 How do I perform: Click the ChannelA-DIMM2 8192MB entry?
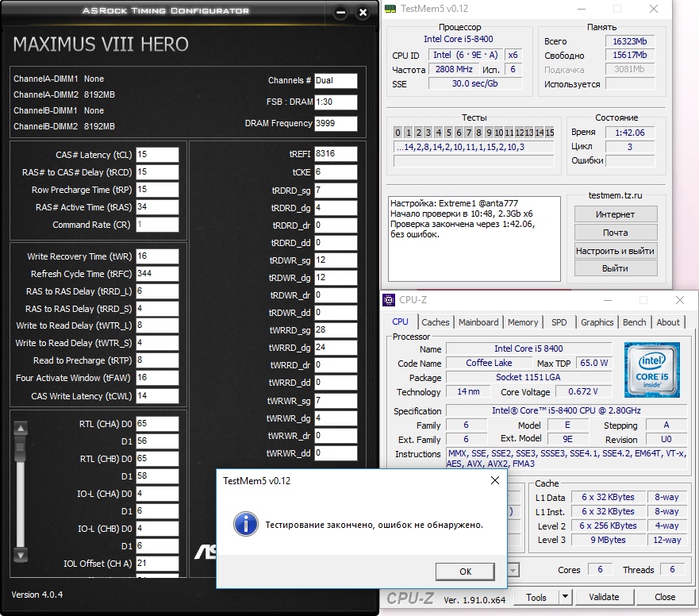click(x=64, y=94)
